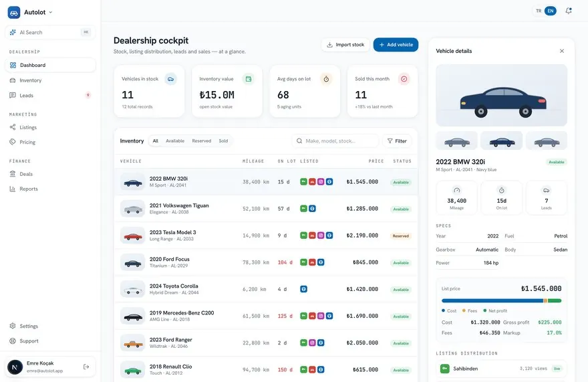Click the car icon on the Leads tile
Screen dimensions: 588x382
[547, 190]
